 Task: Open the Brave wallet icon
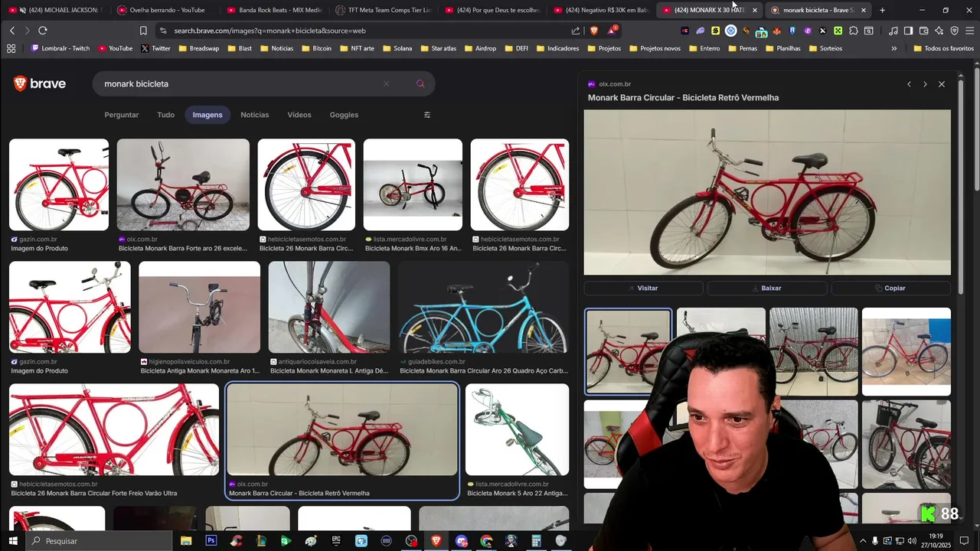(923, 31)
